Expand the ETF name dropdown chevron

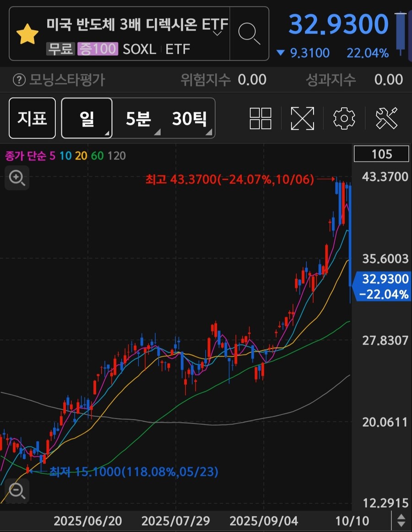point(218,33)
